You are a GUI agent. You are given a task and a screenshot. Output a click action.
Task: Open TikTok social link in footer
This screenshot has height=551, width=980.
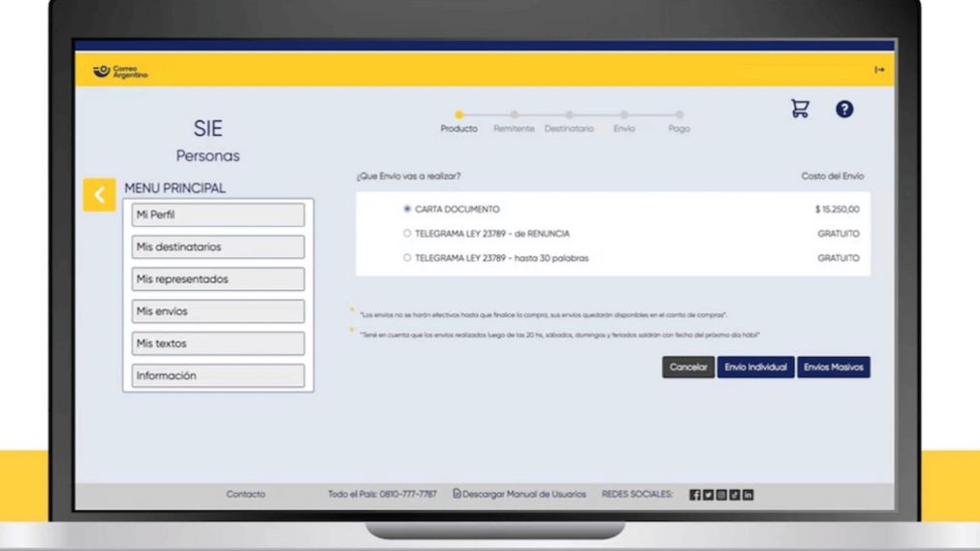click(x=735, y=495)
